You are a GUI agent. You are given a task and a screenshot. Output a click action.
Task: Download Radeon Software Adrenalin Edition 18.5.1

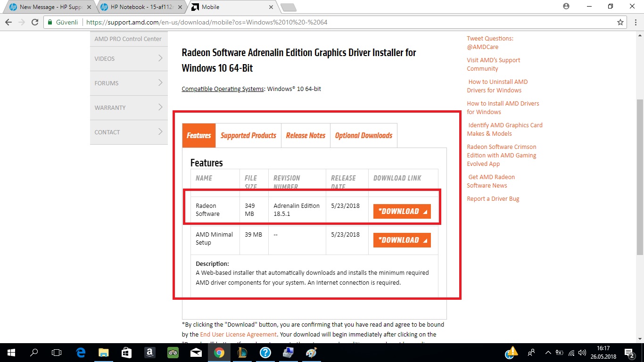click(402, 211)
